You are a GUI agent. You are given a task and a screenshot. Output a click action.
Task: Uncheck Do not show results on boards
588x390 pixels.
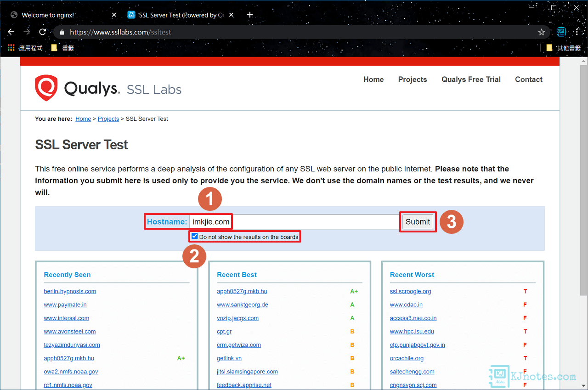(195, 237)
